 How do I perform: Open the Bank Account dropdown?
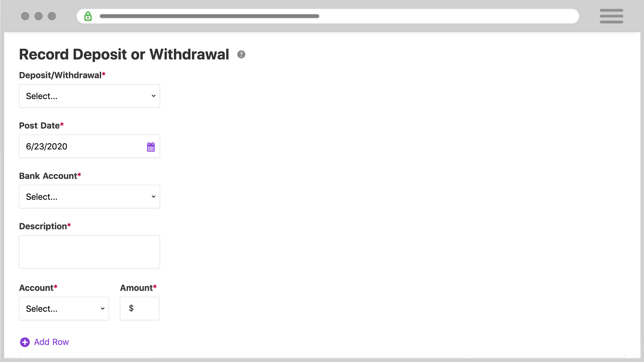pos(90,197)
